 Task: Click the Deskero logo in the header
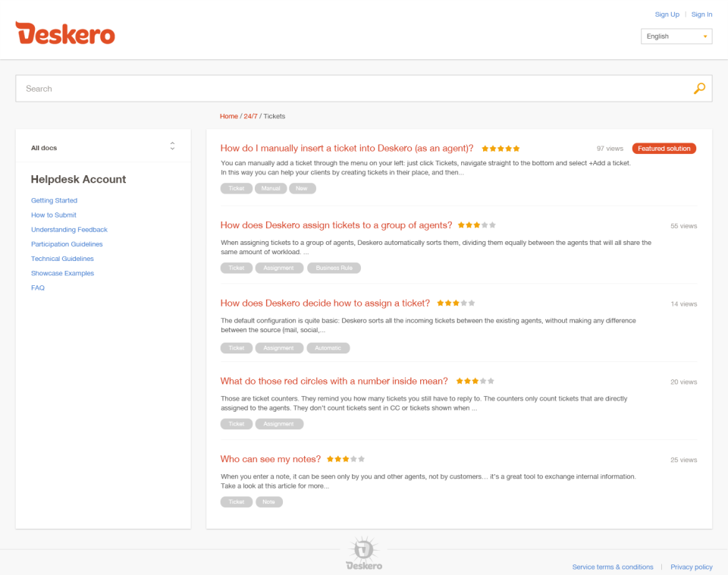pyautogui.click(x=64, y=33)
